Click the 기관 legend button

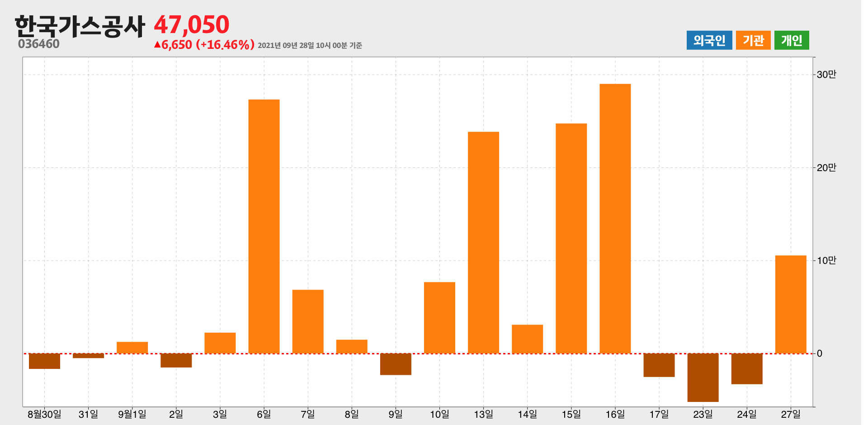(753, 40)
